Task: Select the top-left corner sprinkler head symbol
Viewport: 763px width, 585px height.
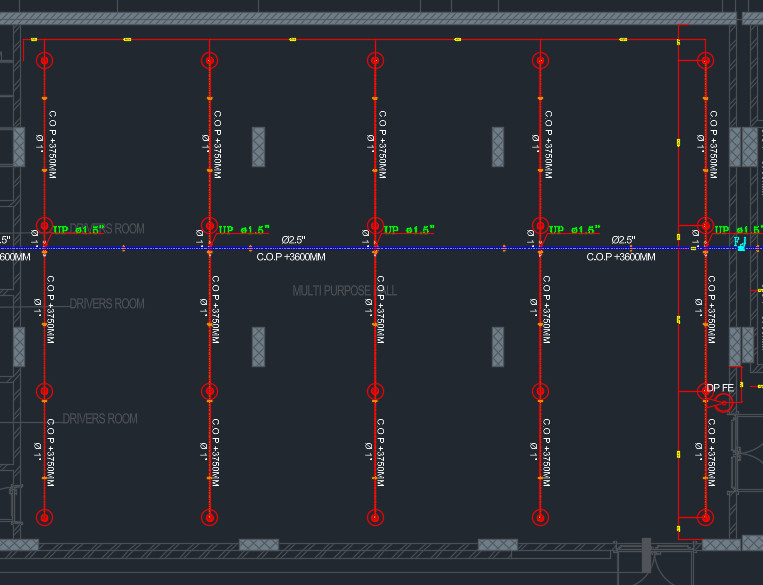Action: tap(44, 61)
